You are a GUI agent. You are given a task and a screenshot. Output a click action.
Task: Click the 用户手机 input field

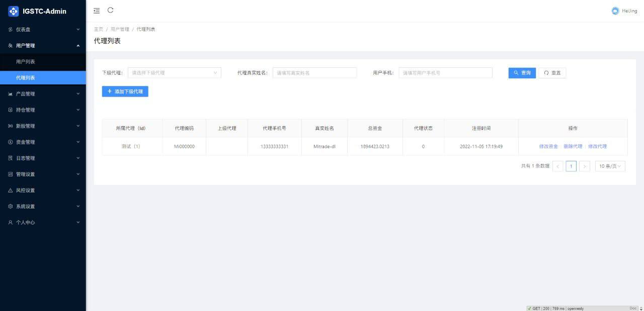pyautogui.click(x=445, y=72)
